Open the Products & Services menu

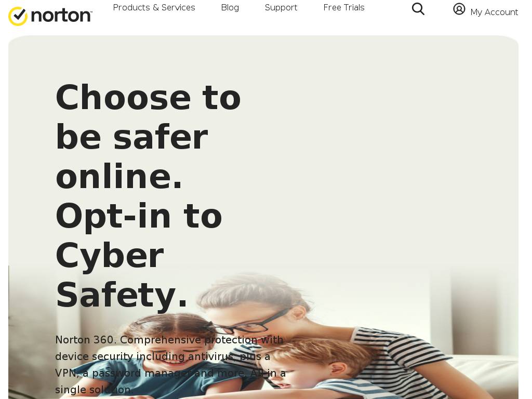154,7
